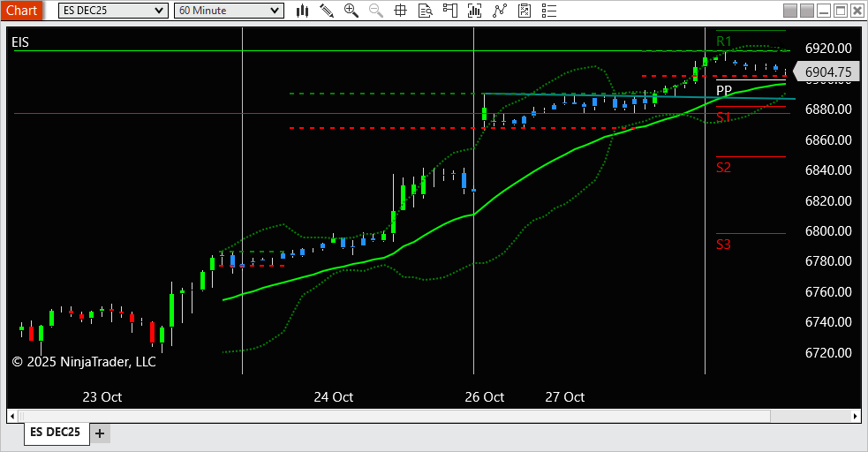The image size is (868, 452).
Task: Click the 6720.00 price axis label
Action: pos(828,352)
